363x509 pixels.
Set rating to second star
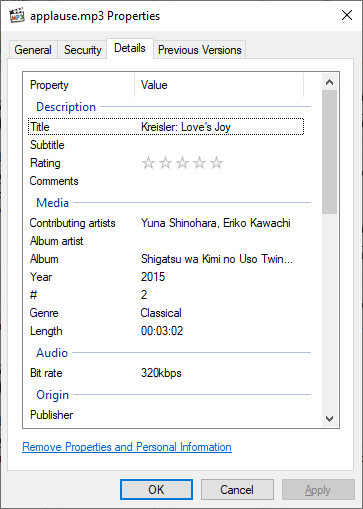click(165, 163)
